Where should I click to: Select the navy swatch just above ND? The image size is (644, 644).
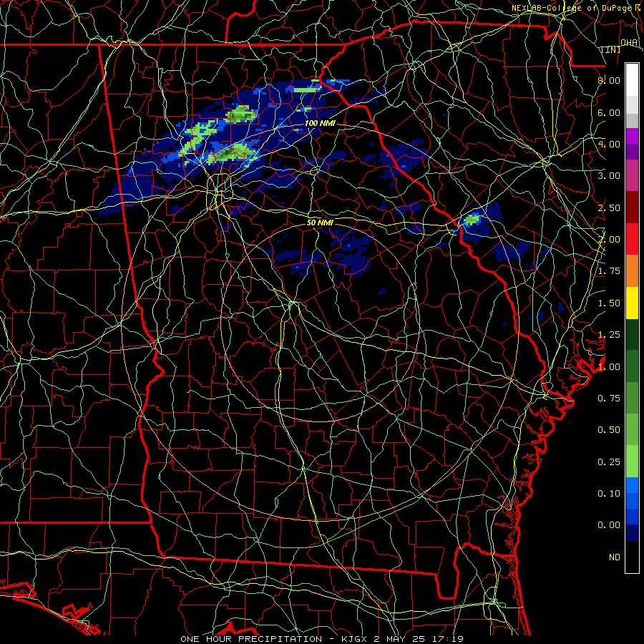click(632, 533)
